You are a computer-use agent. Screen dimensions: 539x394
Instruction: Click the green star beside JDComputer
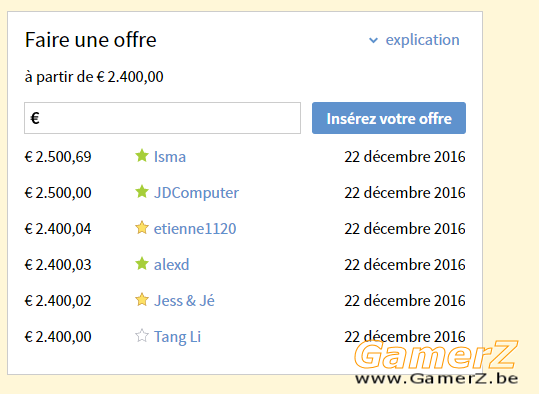142,191
